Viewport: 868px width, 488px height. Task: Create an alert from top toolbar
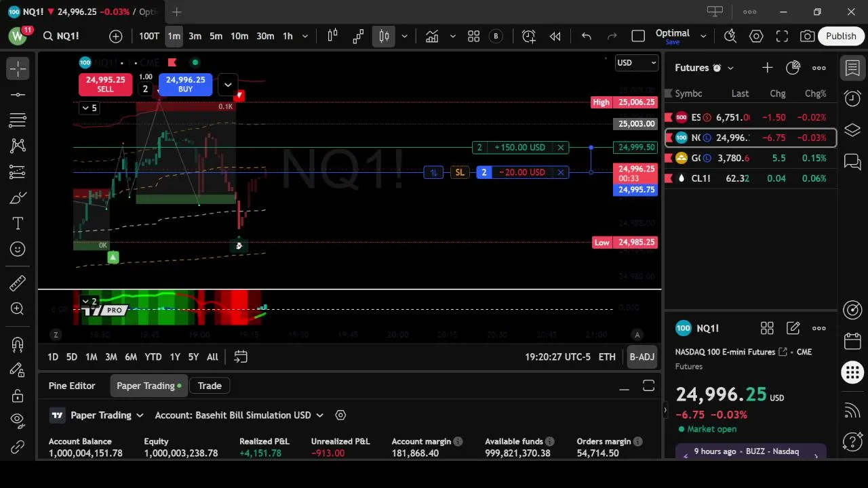tap(529, 36)
